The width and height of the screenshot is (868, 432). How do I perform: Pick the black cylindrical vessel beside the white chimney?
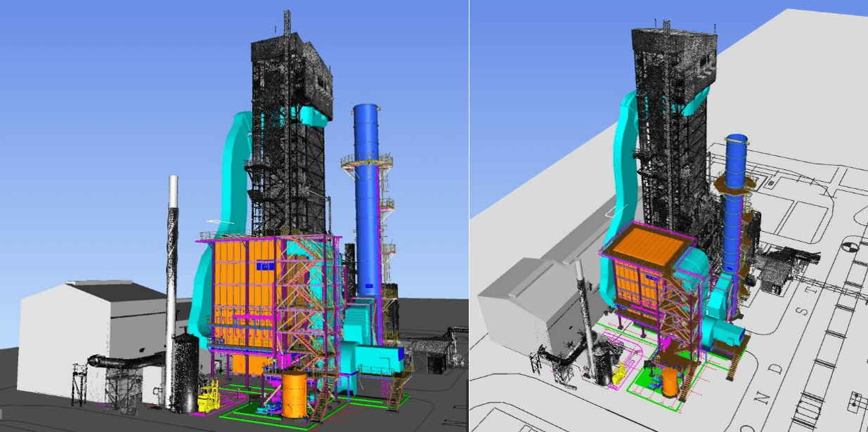(186, 372)
